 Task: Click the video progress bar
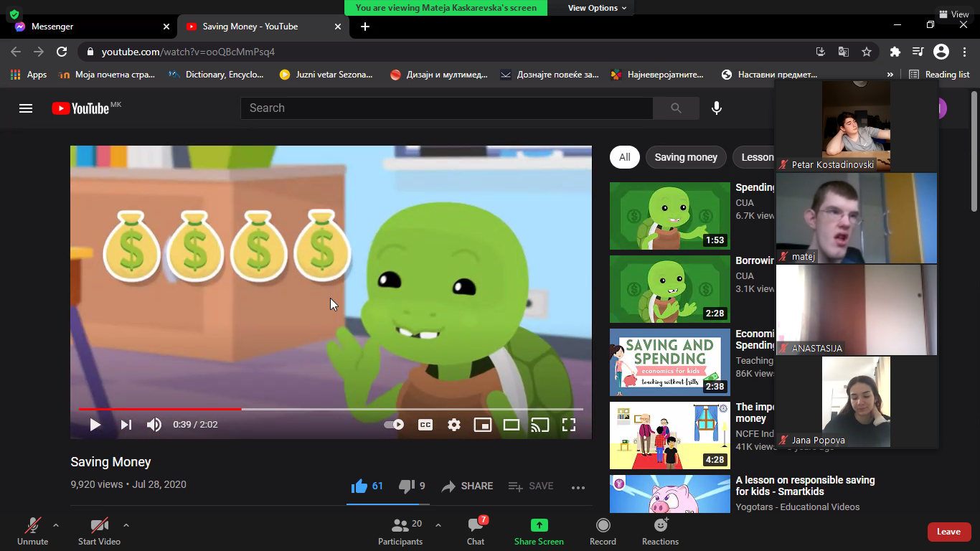330,409
